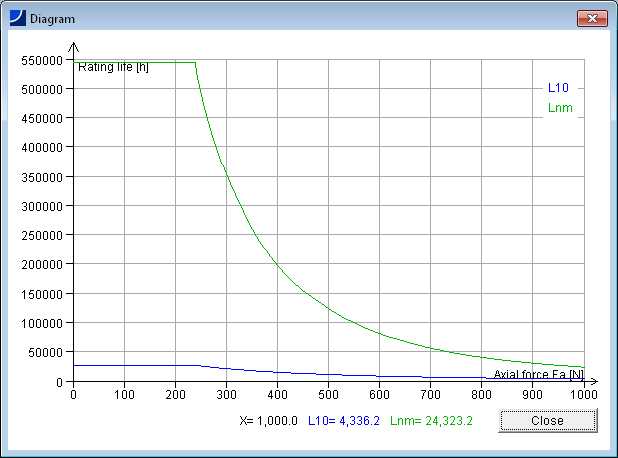Click the y-axis arrow tip at top
Screen dimensions: 618x458
(73, 45)
